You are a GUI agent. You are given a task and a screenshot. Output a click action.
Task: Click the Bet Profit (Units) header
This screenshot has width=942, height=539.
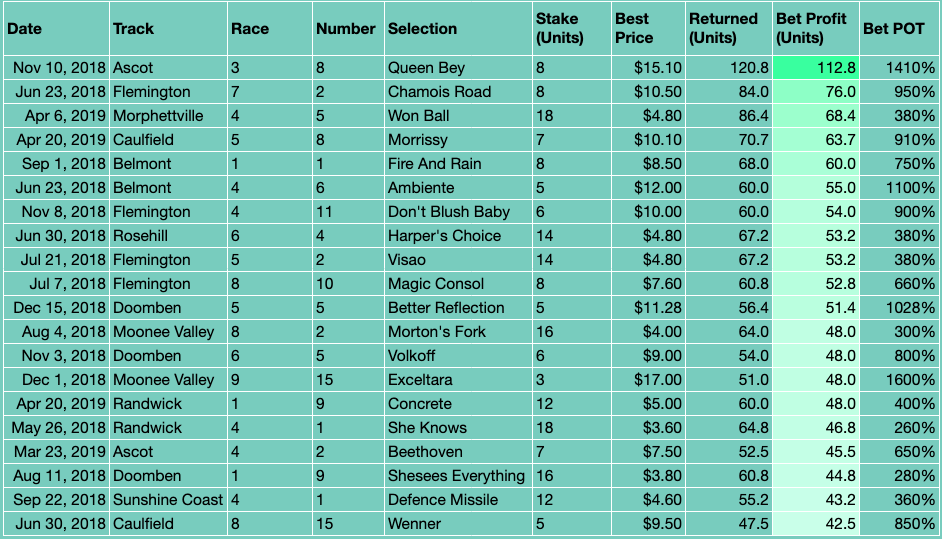click(x=815, y=28)
